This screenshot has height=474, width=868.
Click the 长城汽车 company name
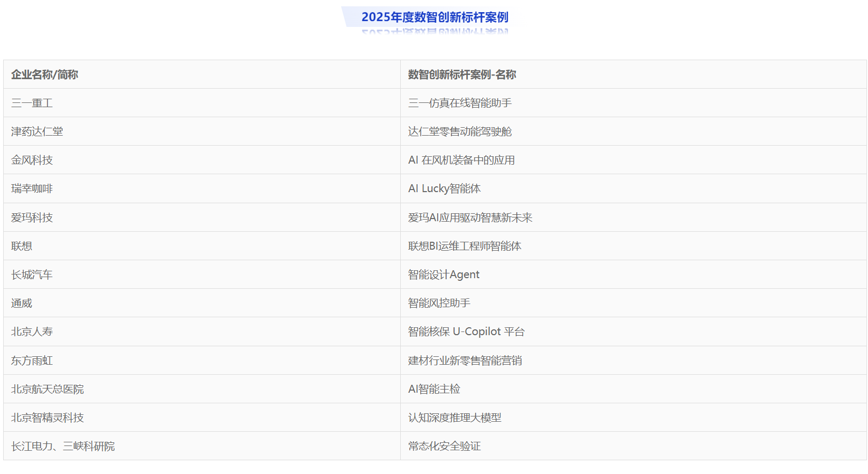(x=32, y=275)
